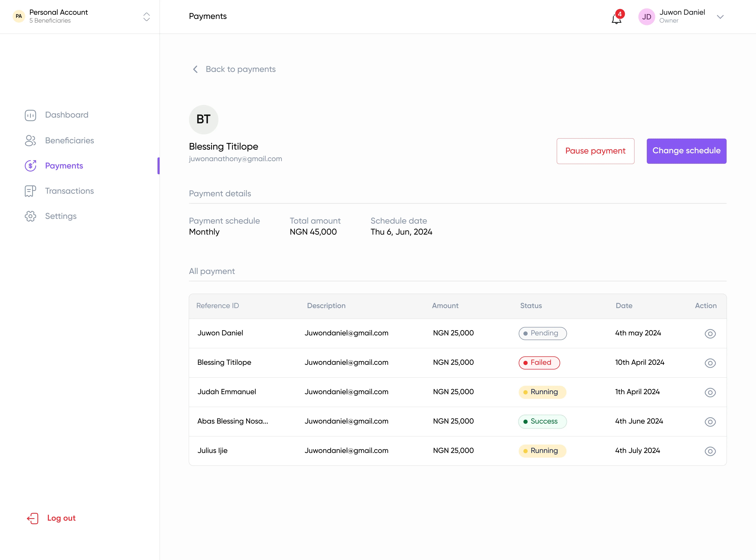Click Description column header
Screen dimensions: 756x560
[326, 306]
